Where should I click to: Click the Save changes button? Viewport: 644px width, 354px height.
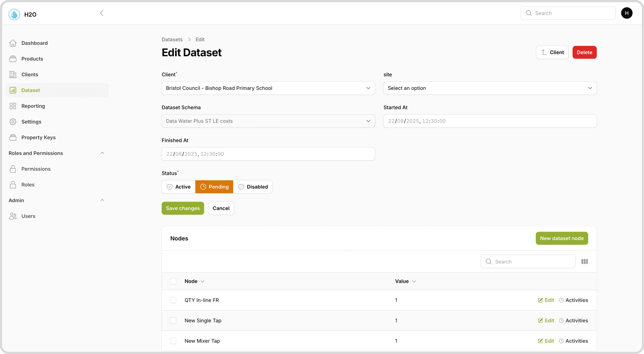182,208
